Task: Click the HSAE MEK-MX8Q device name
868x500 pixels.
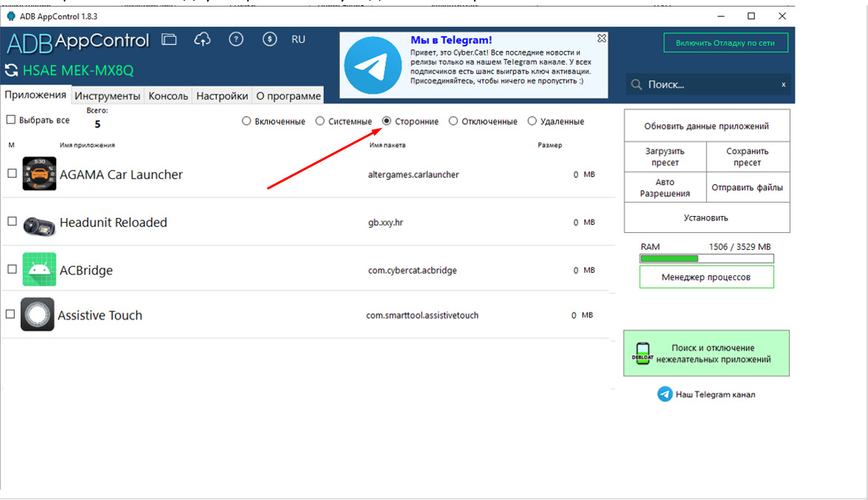Action: [78, 70]
